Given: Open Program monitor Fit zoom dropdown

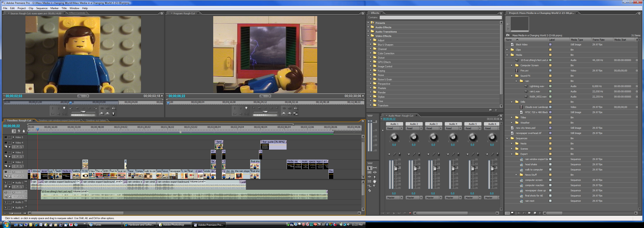Looking at the screenshot, I should tap(265, 96).
